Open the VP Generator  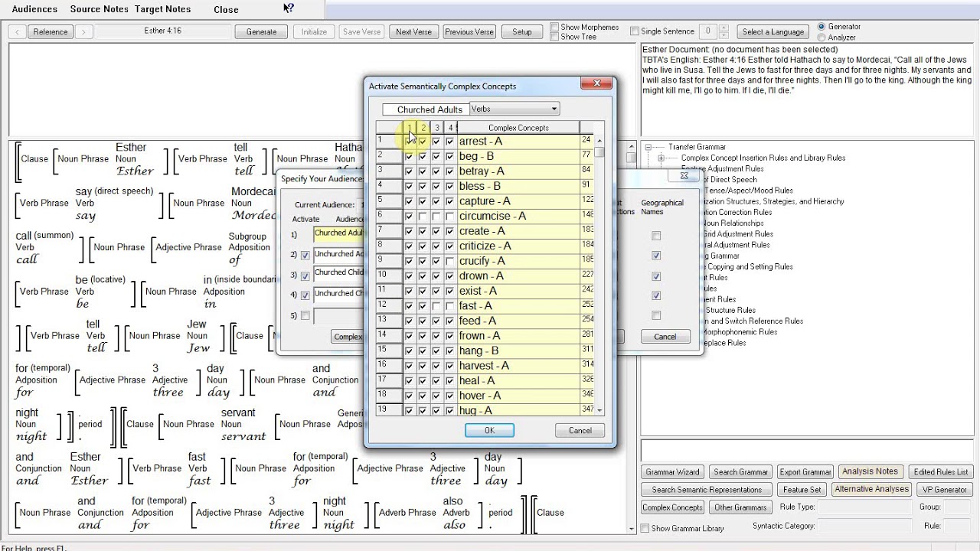tap(945, 490)
